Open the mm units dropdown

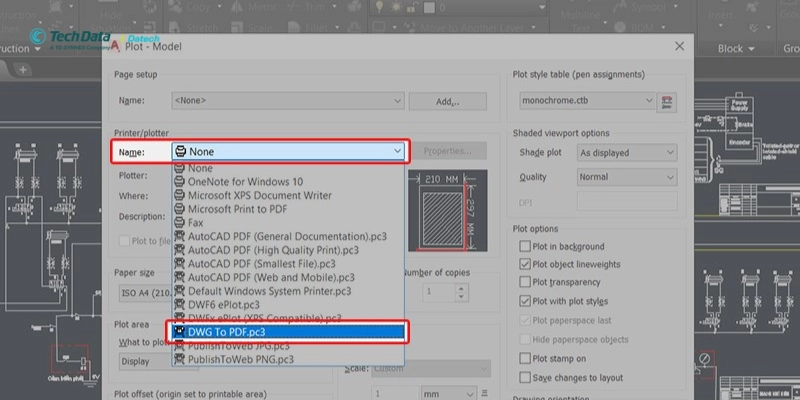pos(449,394)
